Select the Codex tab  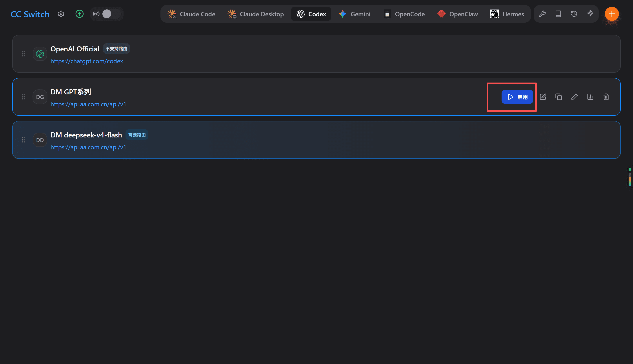[x=311, y=14]
